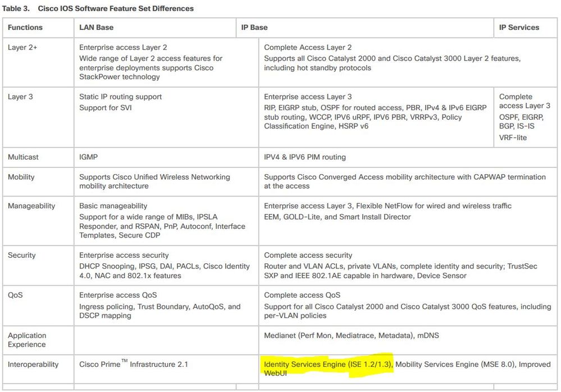The width and height of the screenshot is (561, 392).
Task: Select the 'Layer 3' row label
Action: pyautogui.click(x=20, y=97)
